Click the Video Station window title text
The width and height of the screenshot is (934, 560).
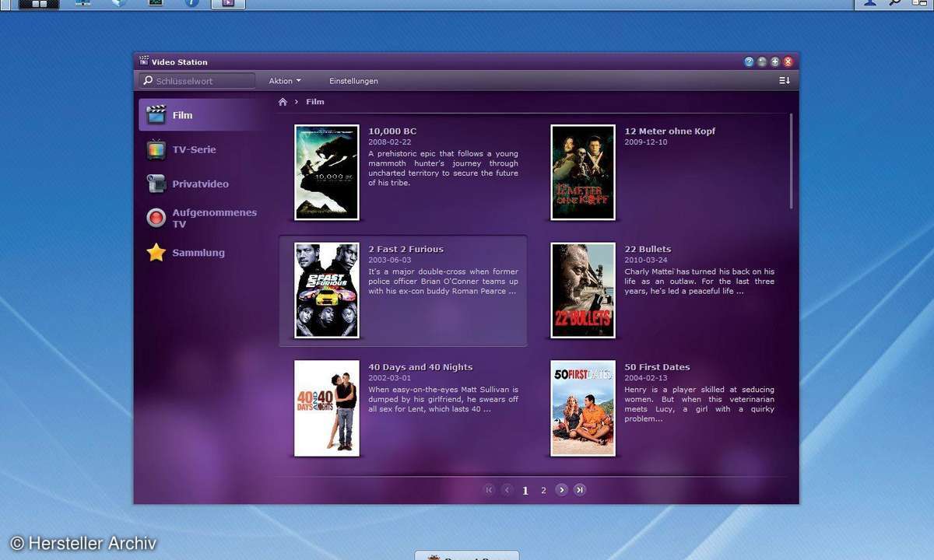click(x=179, y=62)
